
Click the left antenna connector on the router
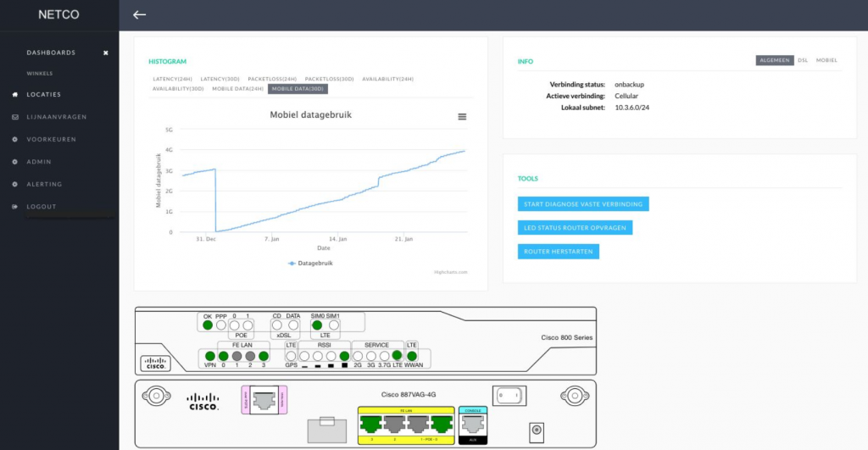(156, 396)
